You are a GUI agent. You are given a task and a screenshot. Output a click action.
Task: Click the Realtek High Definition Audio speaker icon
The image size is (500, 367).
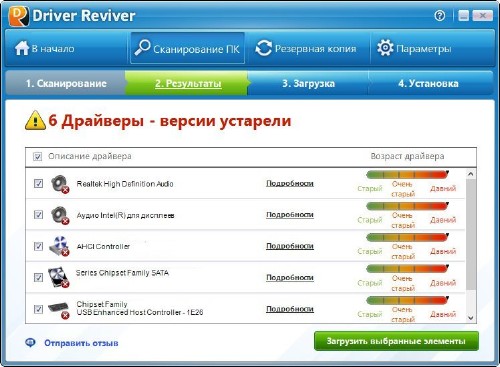pos(60,184)
